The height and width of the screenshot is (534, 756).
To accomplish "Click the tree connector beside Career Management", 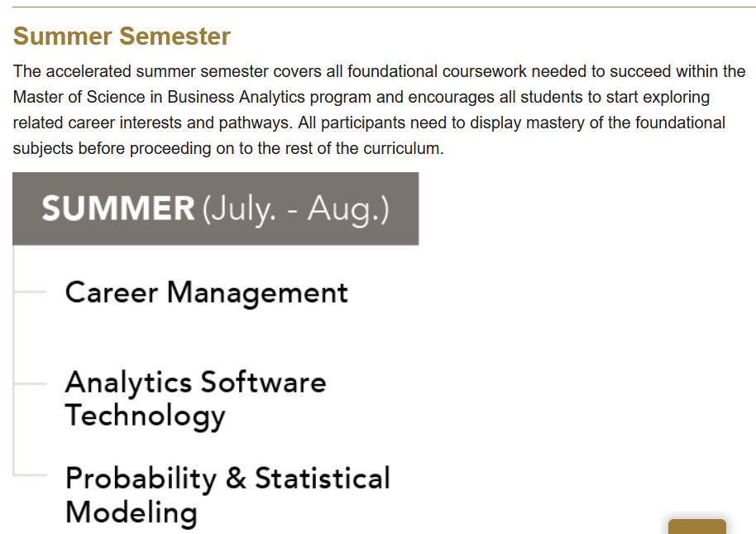I will point(31,292).
